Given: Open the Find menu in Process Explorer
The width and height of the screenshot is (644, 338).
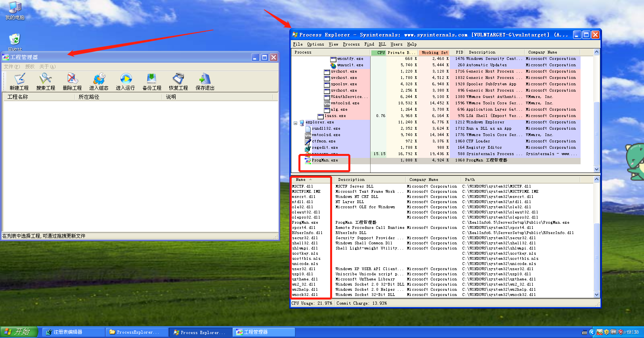Looking at the screenshot, I should [x=369, y=44].
